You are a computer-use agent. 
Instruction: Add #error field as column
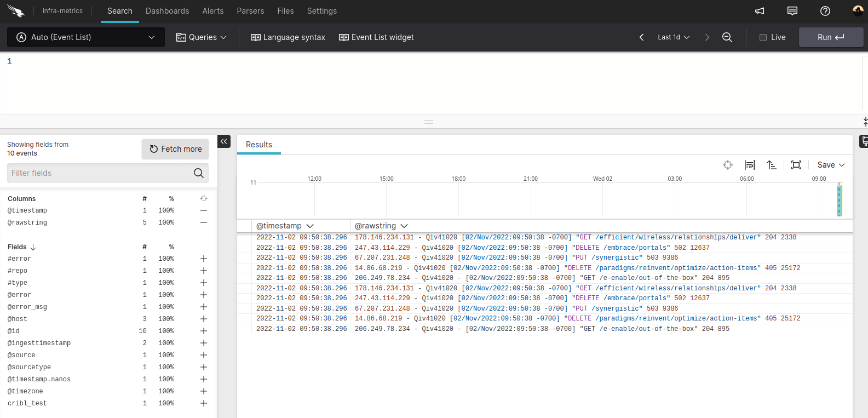[204, 259]
